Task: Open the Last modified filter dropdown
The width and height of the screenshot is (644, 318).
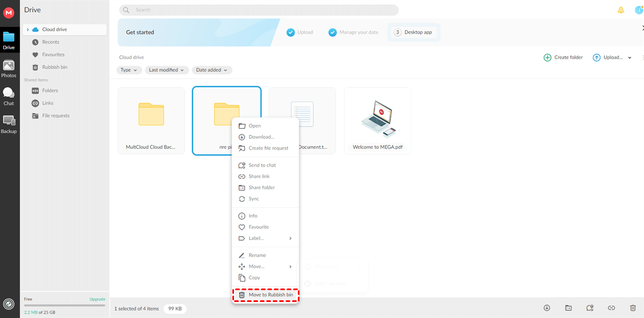Action: [x=167, y=70]
